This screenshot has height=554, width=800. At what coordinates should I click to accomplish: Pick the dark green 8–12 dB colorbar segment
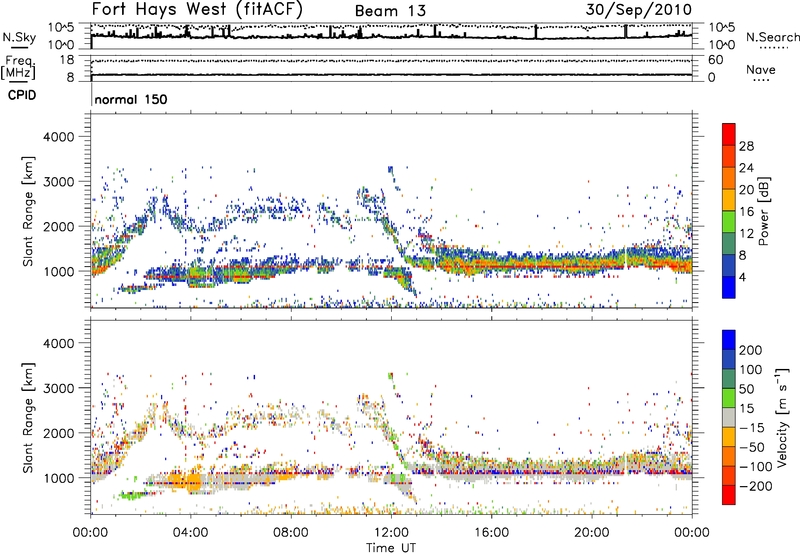pos(729,243)
